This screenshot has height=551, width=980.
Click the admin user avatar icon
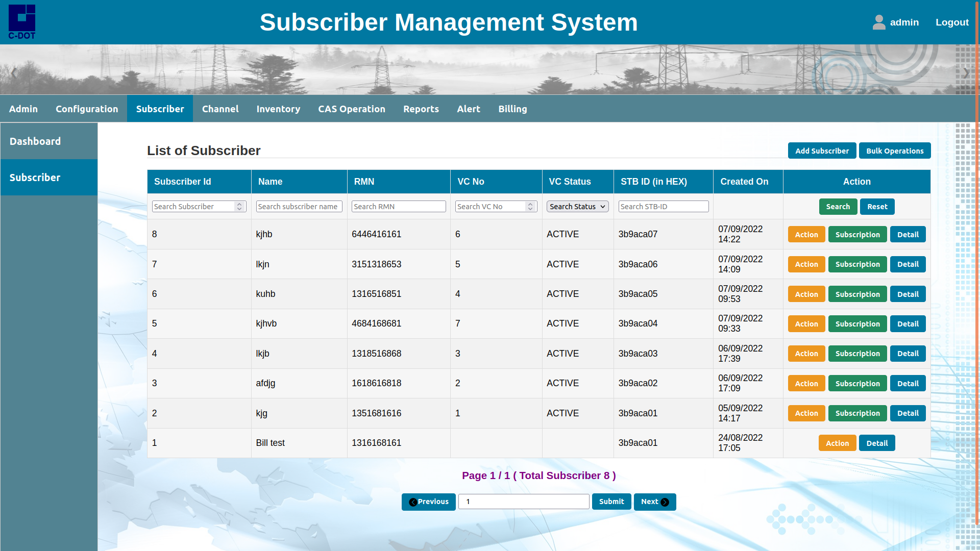point(878,22)
